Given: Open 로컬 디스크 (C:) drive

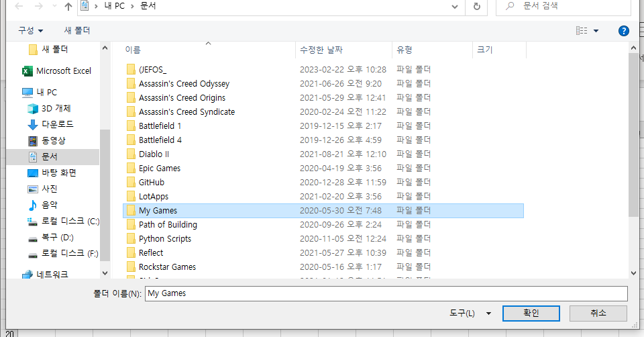Looking at the screenshot, I should coord(63,222).
